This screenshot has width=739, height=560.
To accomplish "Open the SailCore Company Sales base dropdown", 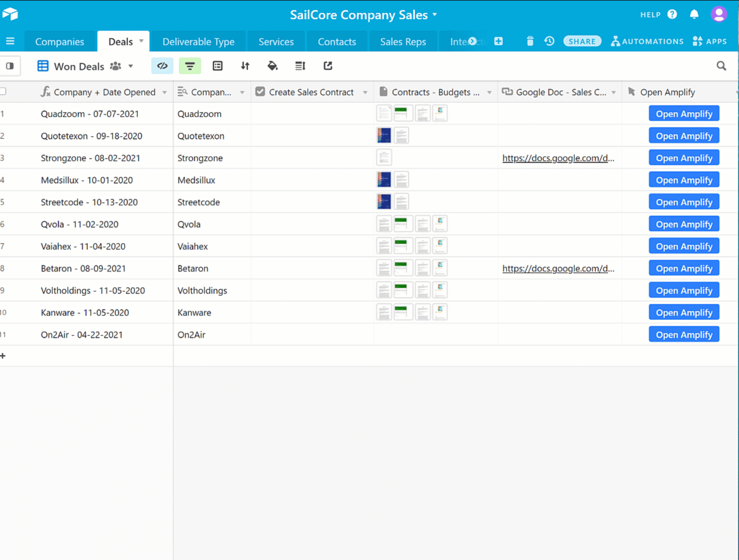I will click(435, 15).
